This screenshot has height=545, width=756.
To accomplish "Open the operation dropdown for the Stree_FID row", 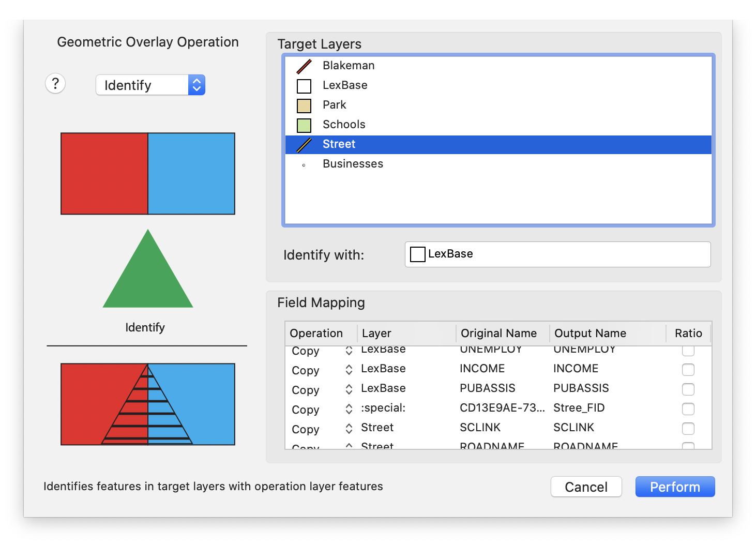I will 349,410.
